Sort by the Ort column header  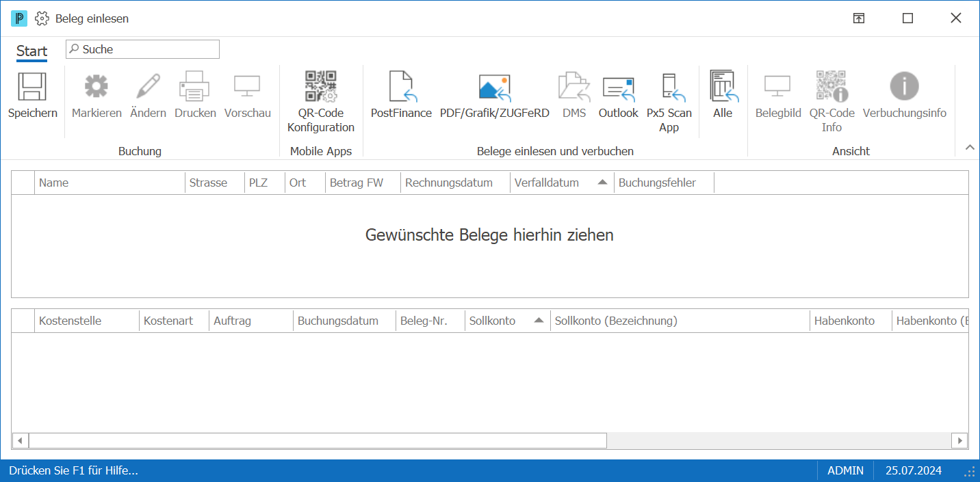305,183
